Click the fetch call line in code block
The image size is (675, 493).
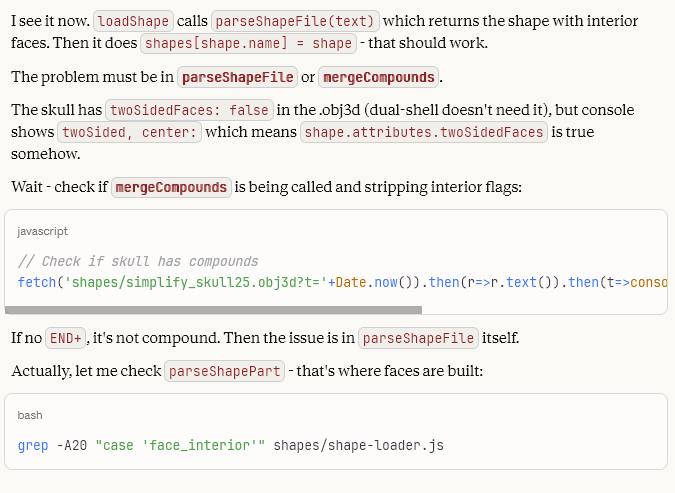340,283
